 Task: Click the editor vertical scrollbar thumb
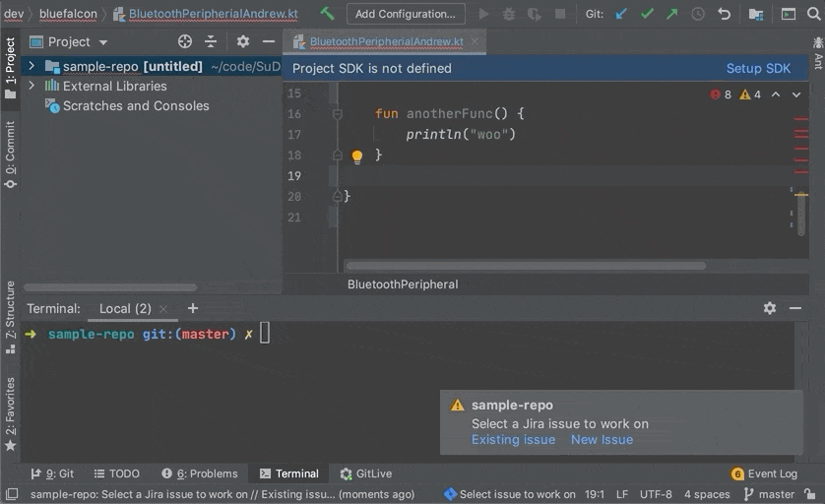tap(800, 214)
